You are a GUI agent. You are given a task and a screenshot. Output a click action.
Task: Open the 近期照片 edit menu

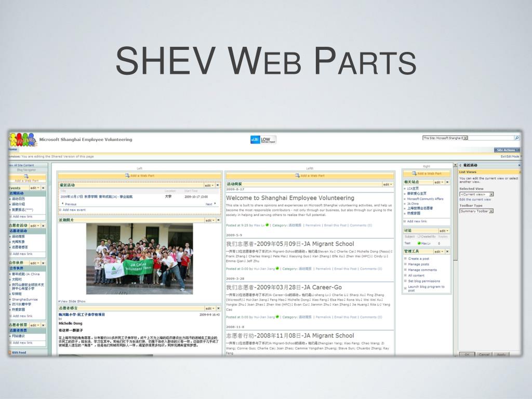pyautogui.click(x=210, y=220)
